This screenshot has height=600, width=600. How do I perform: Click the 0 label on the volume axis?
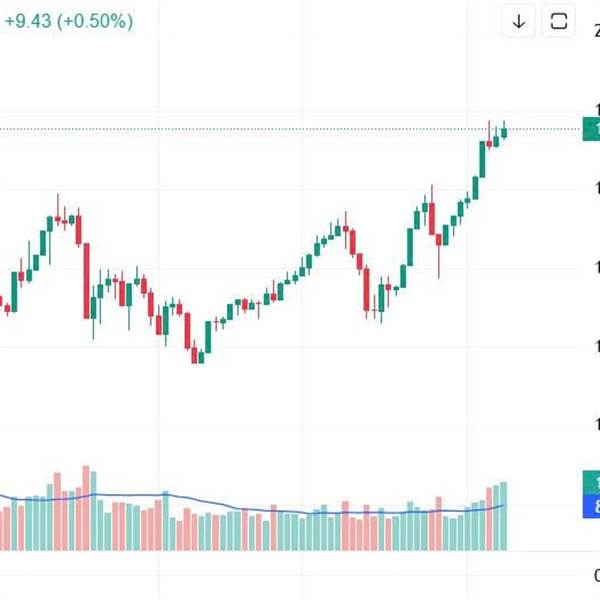[595, 575]
